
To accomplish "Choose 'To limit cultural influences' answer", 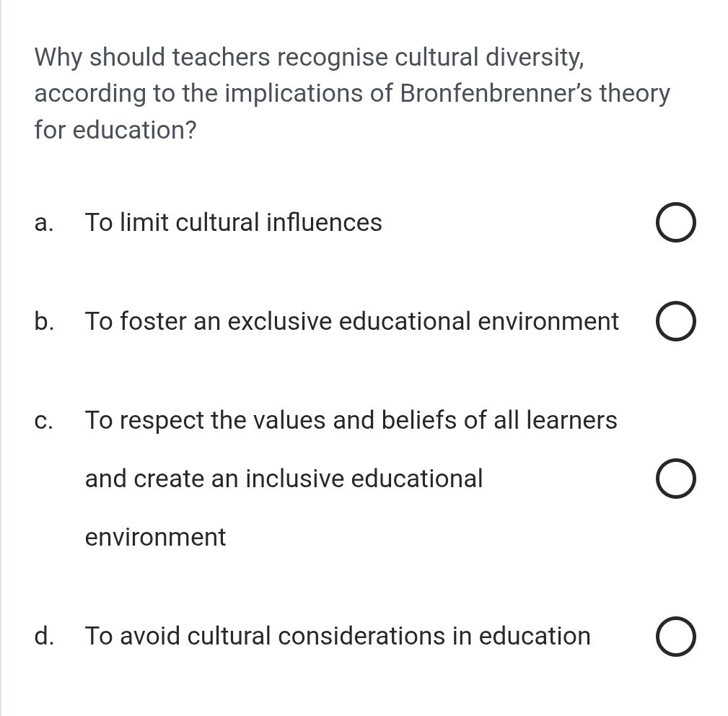I will pos(233,222).
